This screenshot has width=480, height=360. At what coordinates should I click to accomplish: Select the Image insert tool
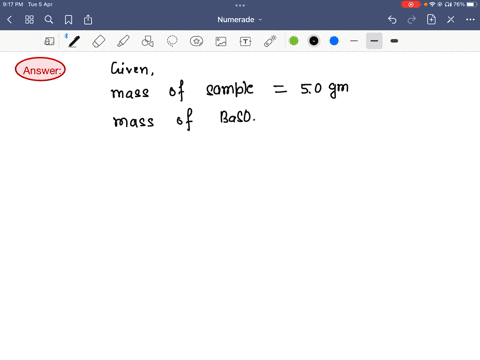point(221,41)
